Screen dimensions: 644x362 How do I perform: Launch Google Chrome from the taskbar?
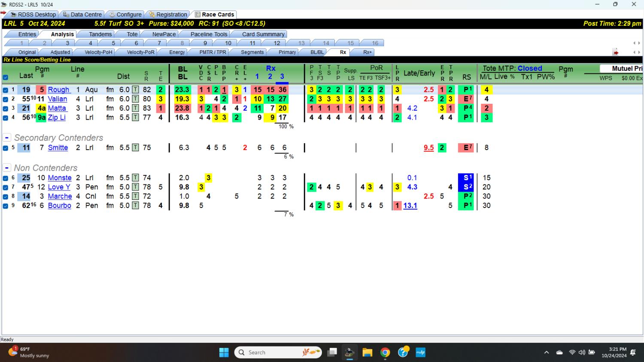(x=385, y=353)
